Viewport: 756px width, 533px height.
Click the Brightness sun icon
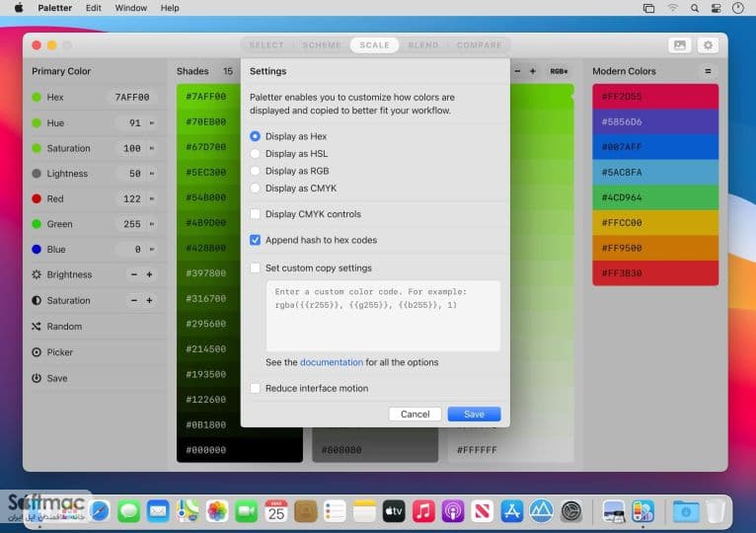pos(37,274)
